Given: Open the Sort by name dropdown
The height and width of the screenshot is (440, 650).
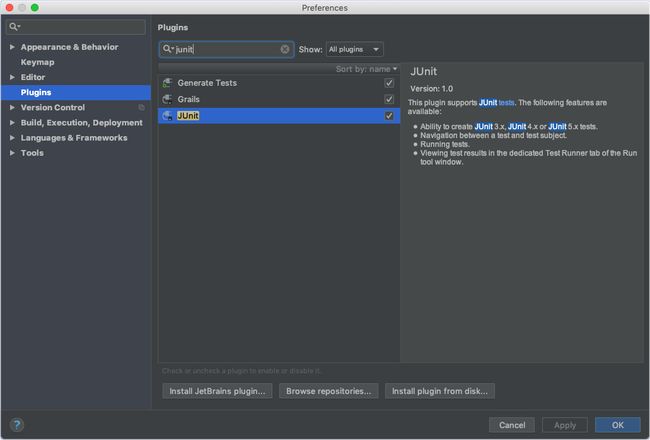Looking at the screenshot, I should point(366,69).
